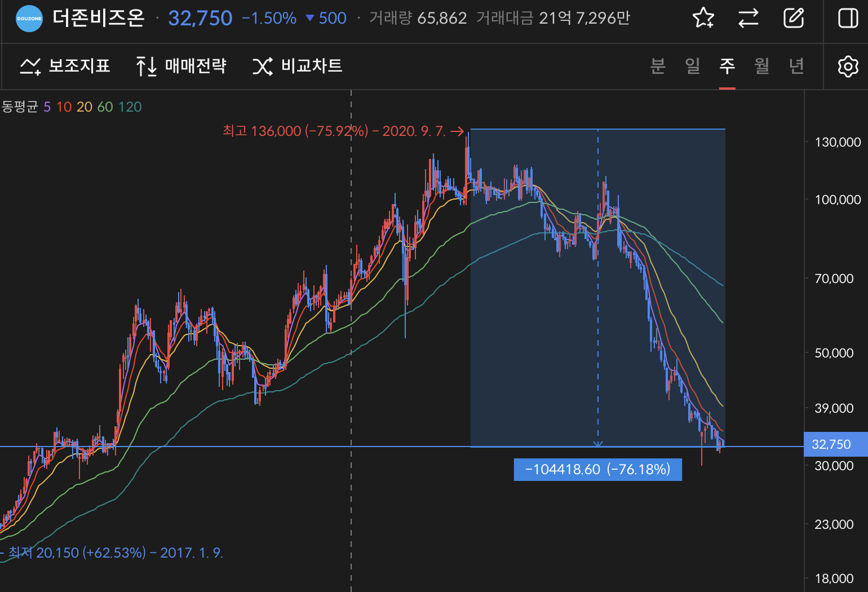Open chart settings gear icon
Image resolution: width=868 pixels, height=592 pixels.
(x=848, y=67)
